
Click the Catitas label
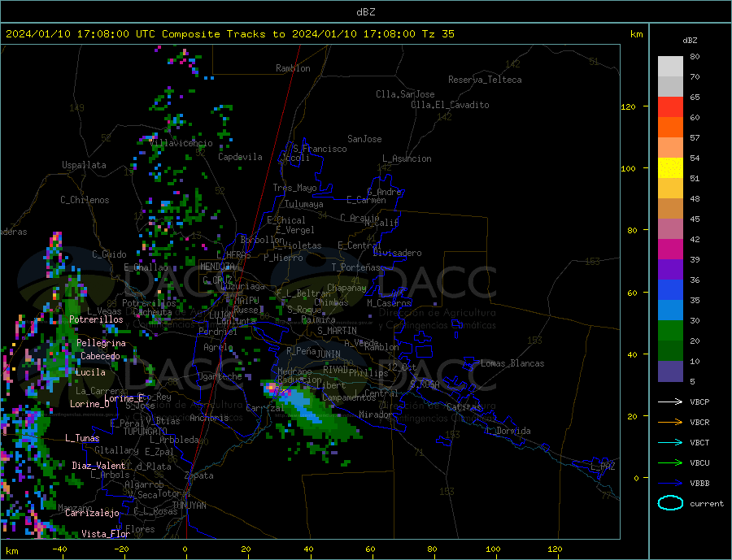click(x=464, y=407)
